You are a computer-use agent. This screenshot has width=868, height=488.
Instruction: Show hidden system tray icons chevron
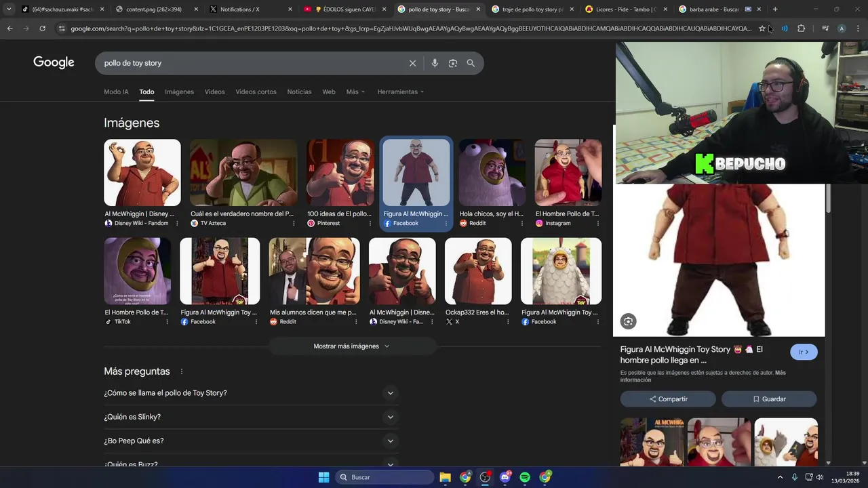[780, 477]
